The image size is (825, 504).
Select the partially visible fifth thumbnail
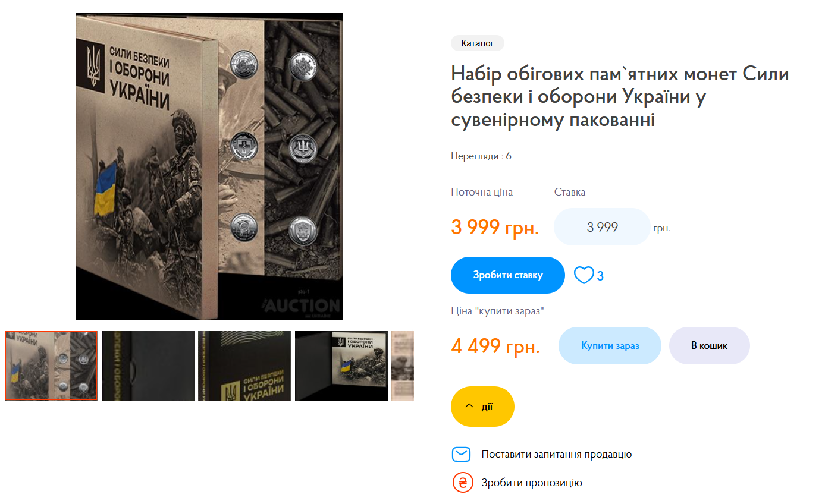pyautogui.click(x=403, y=366)
